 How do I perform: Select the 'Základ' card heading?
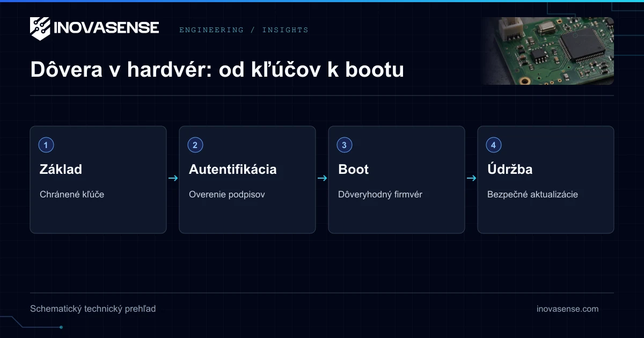[x=61, y=170]
